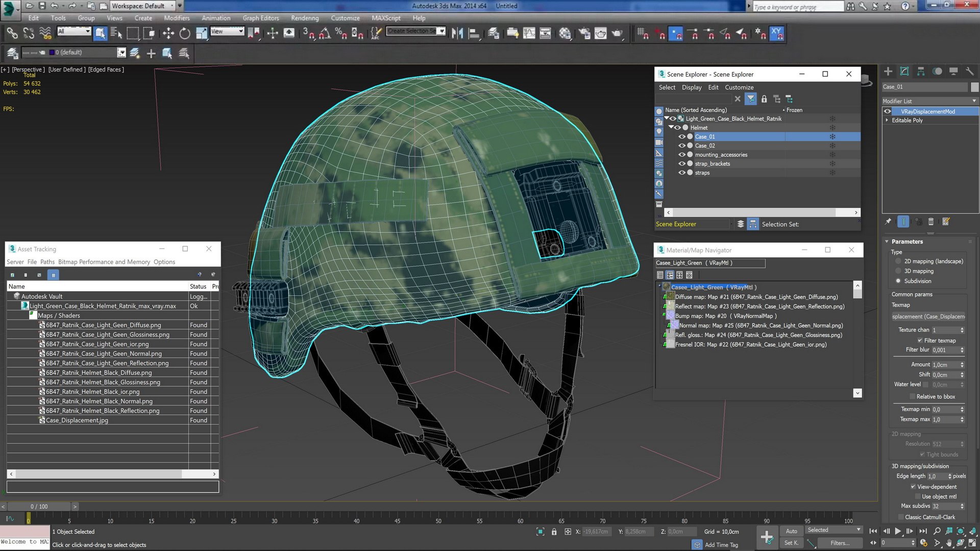Viewport: 980px width, 551px height.
Task: Open the Modify command panel tab
Action: pos(904,71)
